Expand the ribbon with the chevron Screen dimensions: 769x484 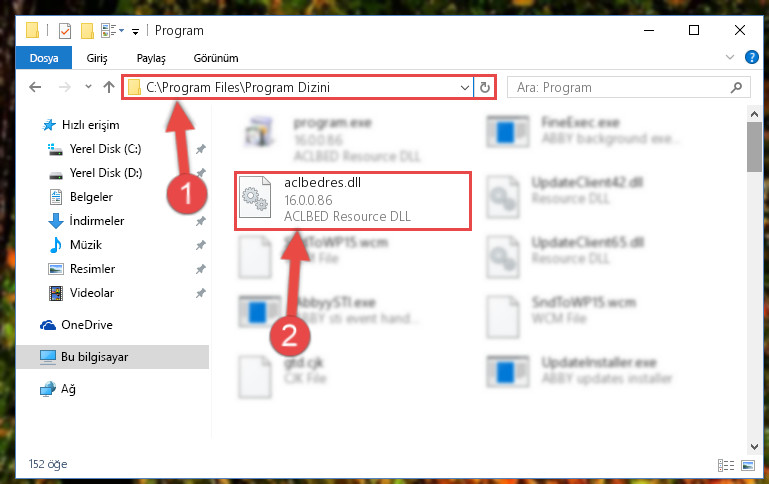coord(730,57)
